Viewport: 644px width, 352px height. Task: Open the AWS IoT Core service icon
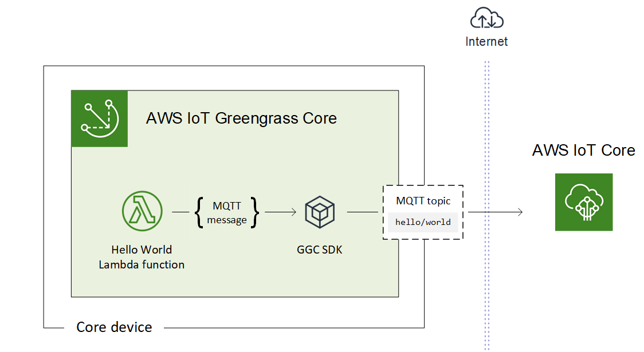584,202
